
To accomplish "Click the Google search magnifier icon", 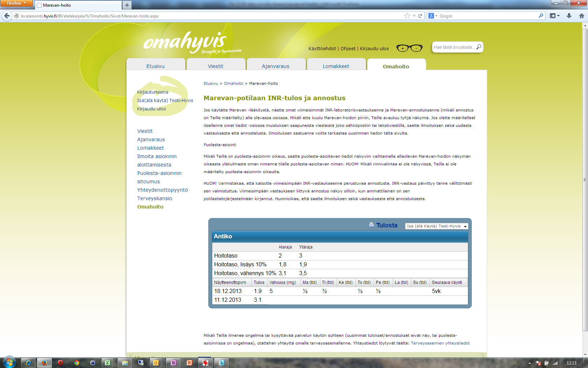I will tap(541, 16).
